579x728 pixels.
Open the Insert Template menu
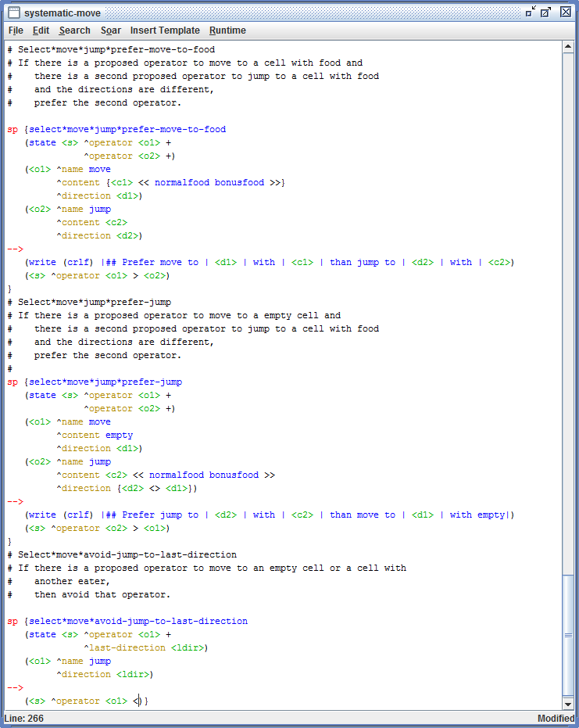pos(165,30)
